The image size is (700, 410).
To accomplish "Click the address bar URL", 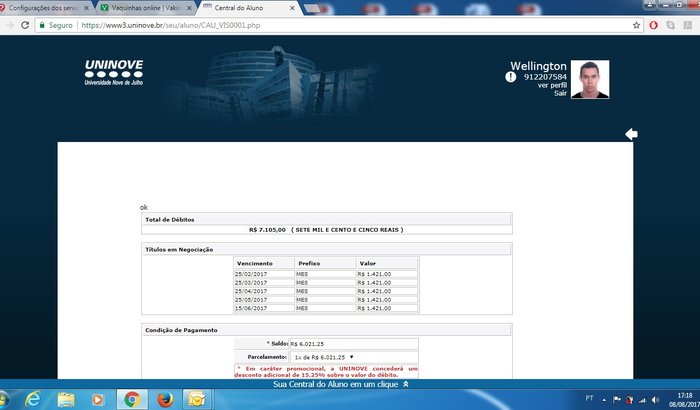I will tap(171, 25).
